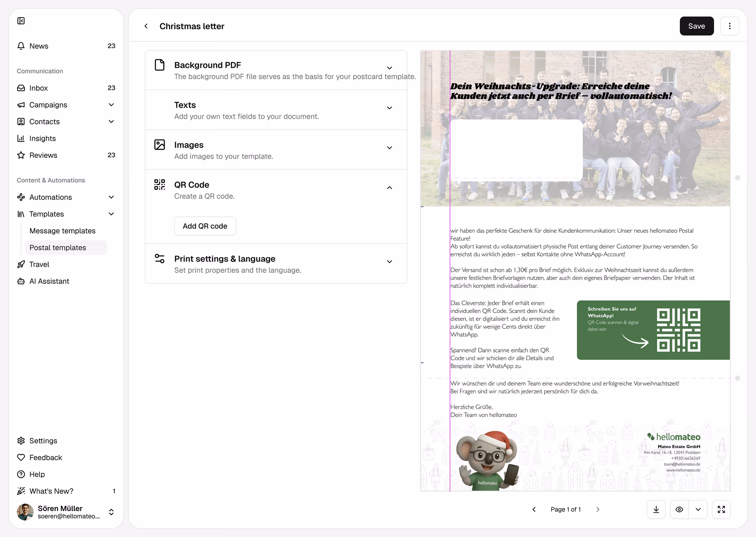Collapse the sidebar panel icon
The image size is (756, 537).
[21, 21]
